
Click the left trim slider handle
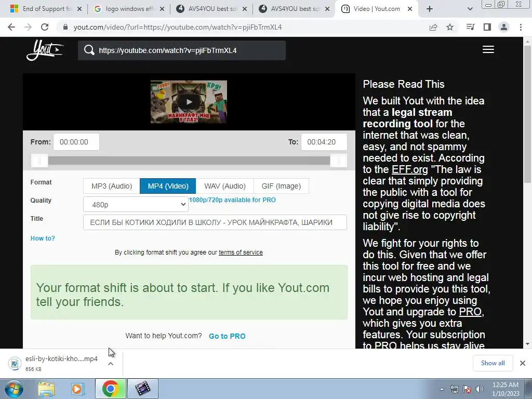click(39, 161)
